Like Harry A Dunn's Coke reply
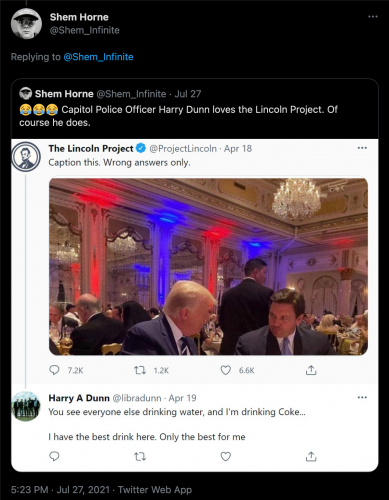This screenshot has width=389, height=500. click(x=226, y=456)
